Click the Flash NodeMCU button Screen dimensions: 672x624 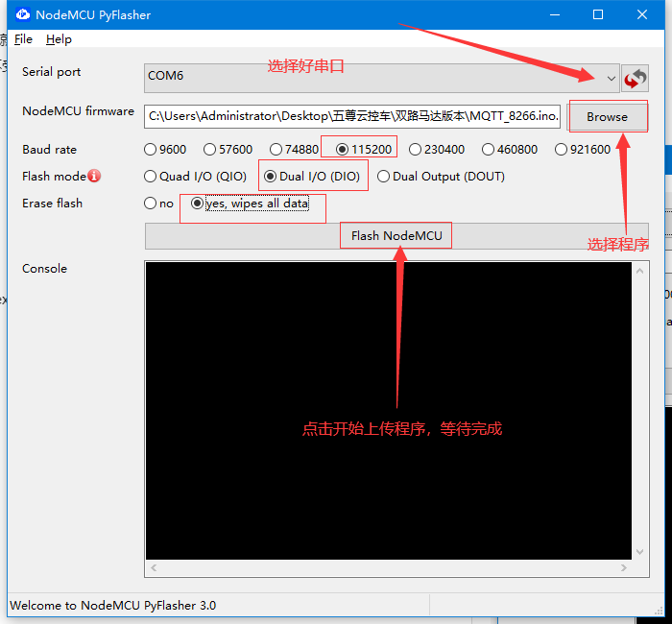[396, 236]
